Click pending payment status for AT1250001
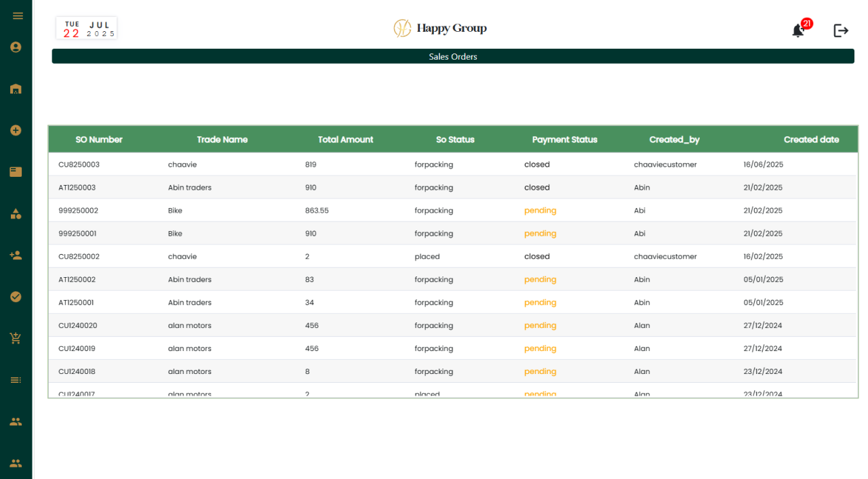This screenshot has height=479, width=868. pos(540,303)
